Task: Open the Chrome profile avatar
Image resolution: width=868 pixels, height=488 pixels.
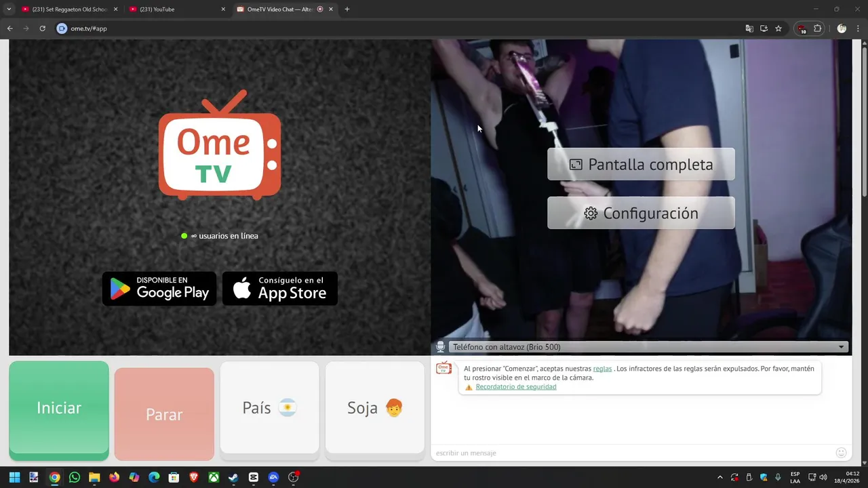Action: pyautogui.click(x=842, y=28)
